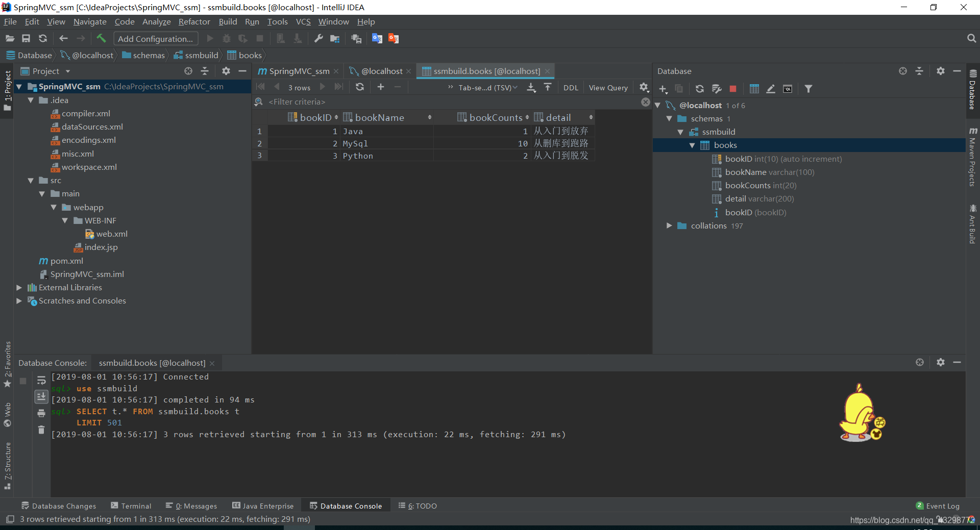Screen dimensions: 980x530
Task: Click the Build Project hammer icon
Action: [101, 38]
